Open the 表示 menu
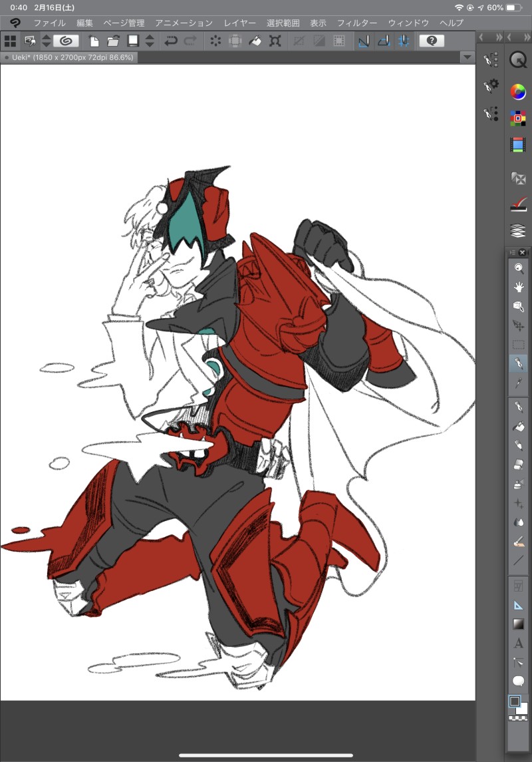This screenshot has height=762, width=532. 319,23
